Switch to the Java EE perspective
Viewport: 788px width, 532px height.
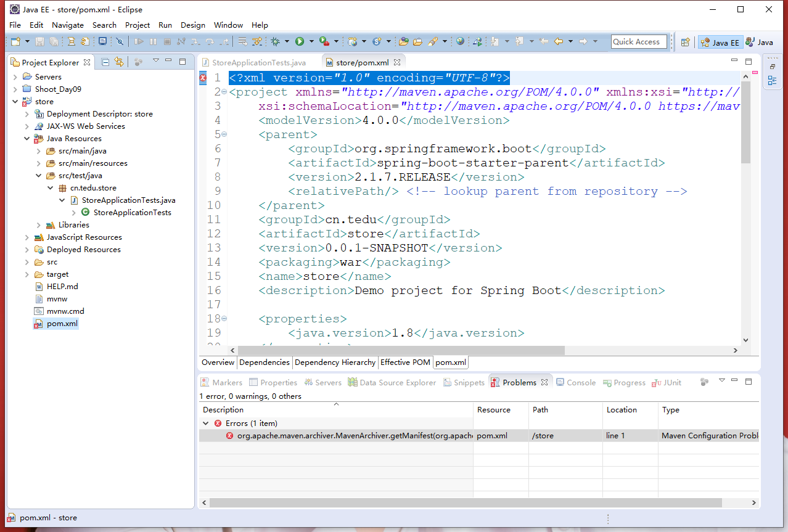[720, 43]
